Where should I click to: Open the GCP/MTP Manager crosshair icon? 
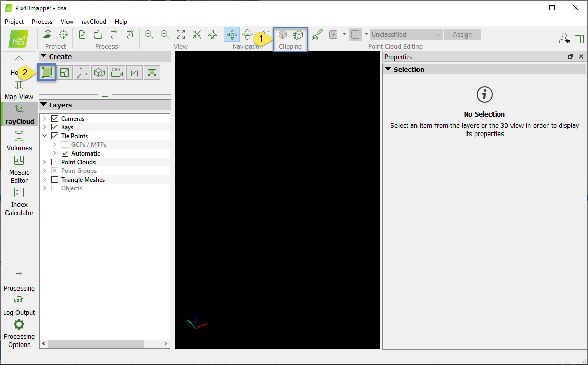[x=63, y=34]
